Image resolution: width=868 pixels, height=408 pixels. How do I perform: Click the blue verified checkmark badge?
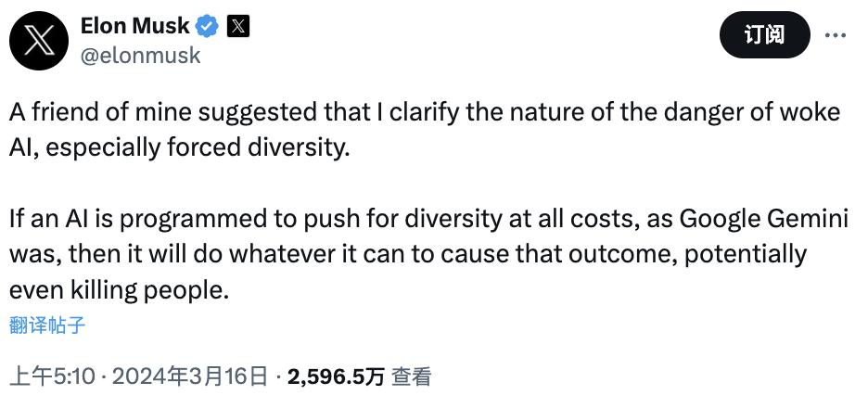point(206,27)
